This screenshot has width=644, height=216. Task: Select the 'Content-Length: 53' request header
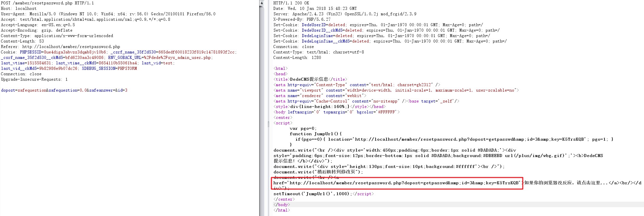click(22, 41)
